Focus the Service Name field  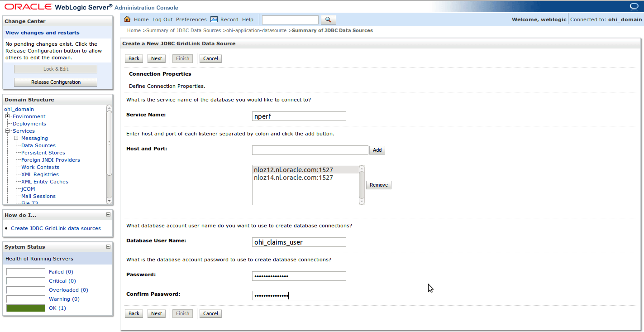pos(299,116)
